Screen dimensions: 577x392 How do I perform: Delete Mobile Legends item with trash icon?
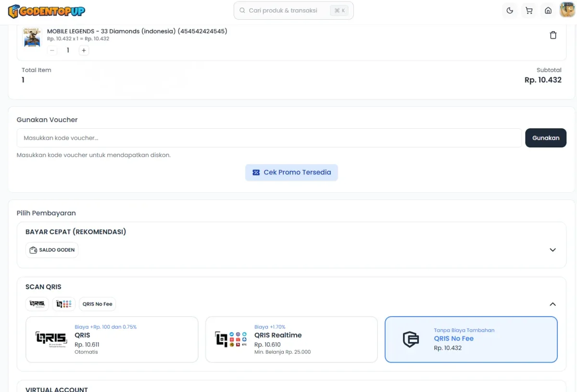(x=553, y=35)
